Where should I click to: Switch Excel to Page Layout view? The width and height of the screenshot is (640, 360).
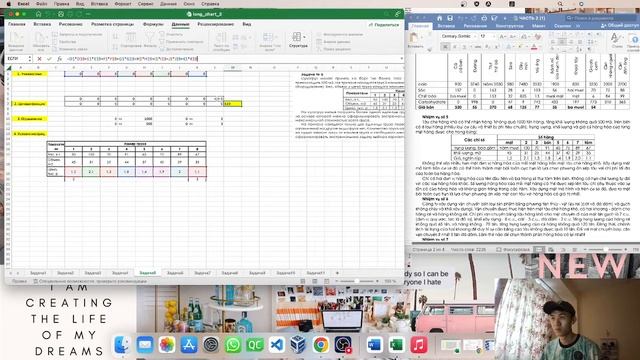(x=315, y=281)
